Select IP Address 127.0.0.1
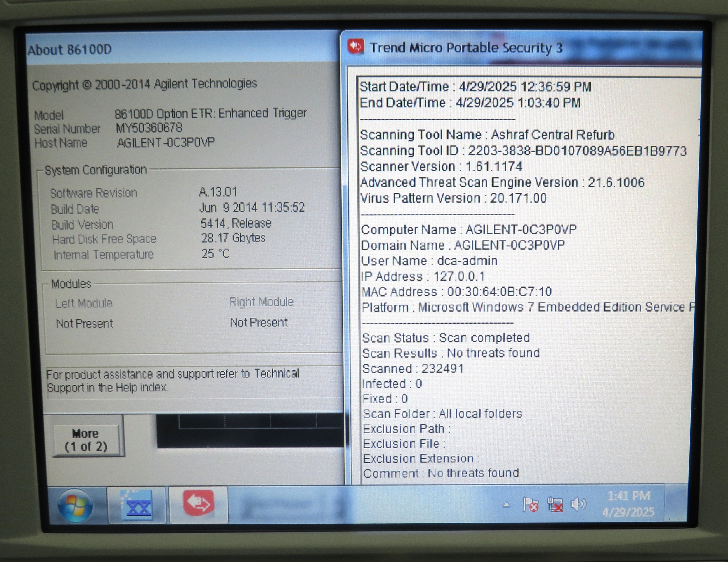This screenshot has height=562, width=728. coord(423,276)
